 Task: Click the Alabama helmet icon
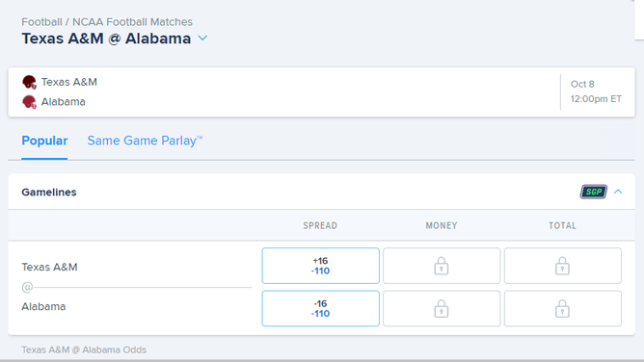[x=29, y=102]
